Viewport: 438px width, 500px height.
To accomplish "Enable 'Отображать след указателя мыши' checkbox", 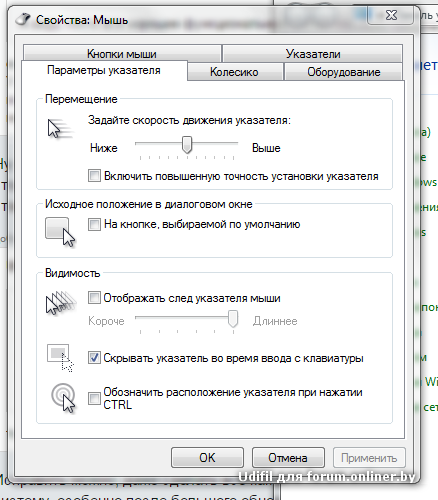I will 94,298.
